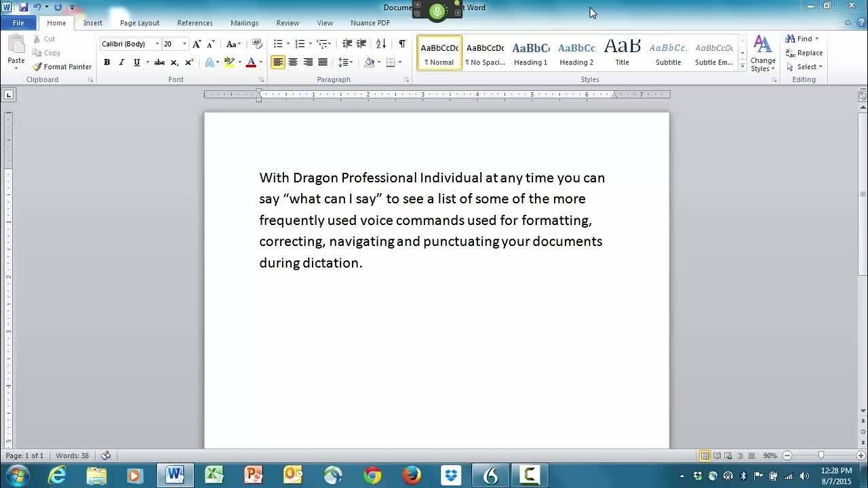
Task: Expand the Styles gallery More arrow
Action: pyautogui.click(x=743, y=66)
